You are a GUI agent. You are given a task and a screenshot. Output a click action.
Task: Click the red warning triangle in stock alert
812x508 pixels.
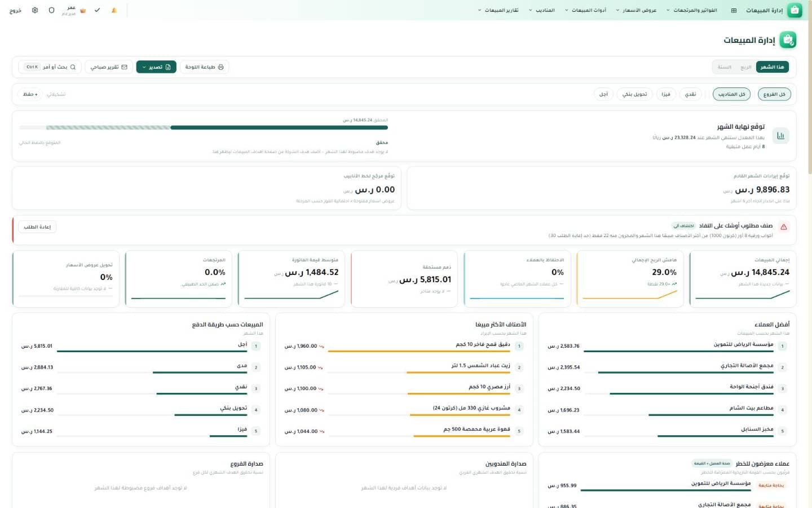pyautogui.click(x=783, y=227)
